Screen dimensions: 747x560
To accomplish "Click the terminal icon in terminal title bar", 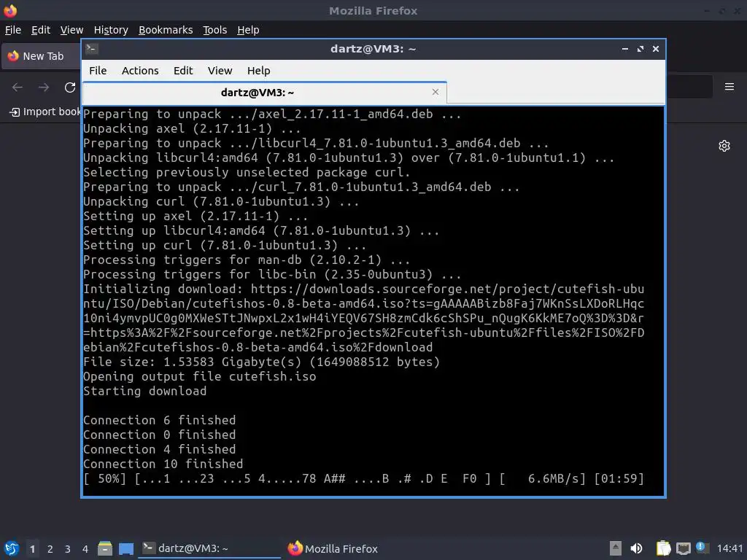I will [x=92, y=49].
